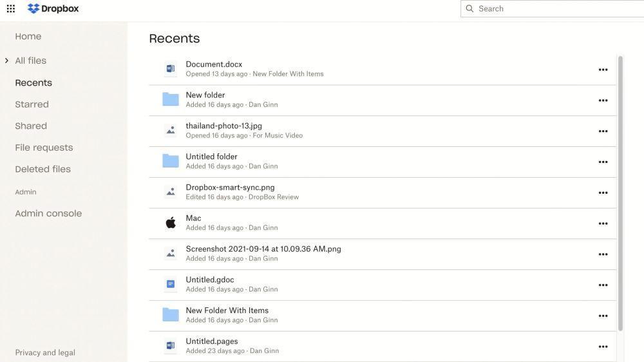
Task: Open the app grid launcher icon
Action: point(11,8)
